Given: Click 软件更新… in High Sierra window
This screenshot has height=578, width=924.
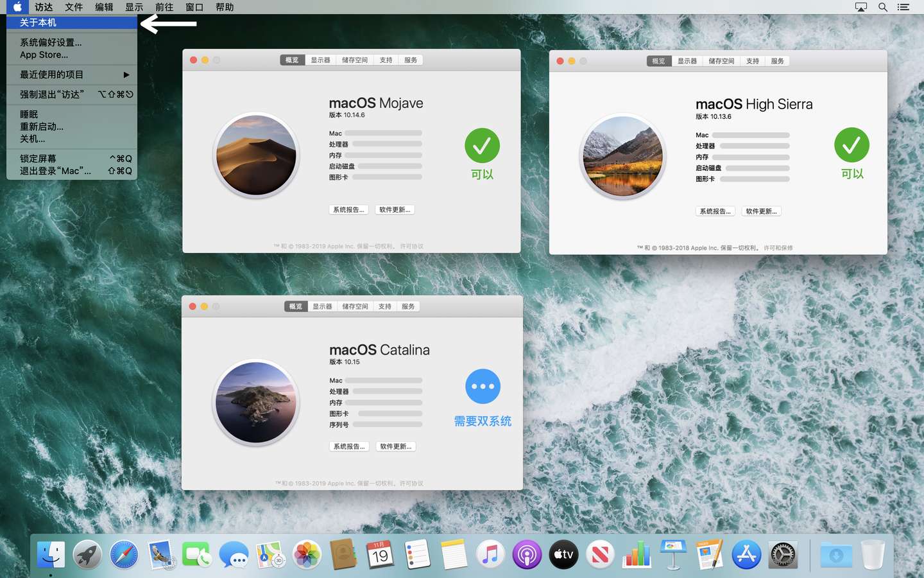Looking at the screenshot, I should 762,211.
